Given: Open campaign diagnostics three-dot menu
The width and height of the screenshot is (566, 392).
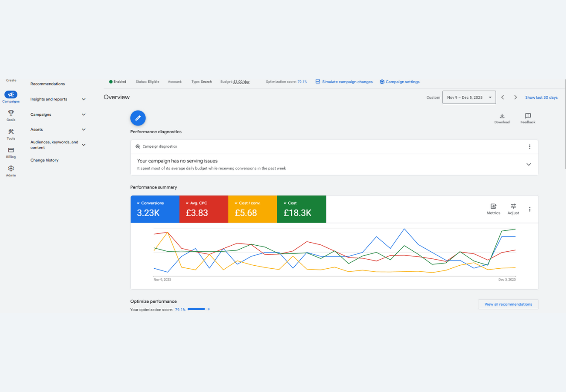Looking at the screenshot, I should pos(529,147).
